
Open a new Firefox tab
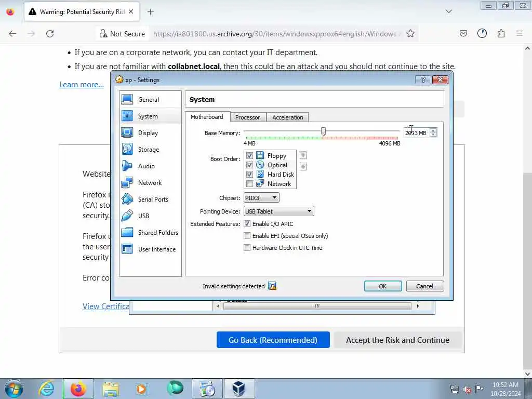pyautogui.click(x=150, y=12)
